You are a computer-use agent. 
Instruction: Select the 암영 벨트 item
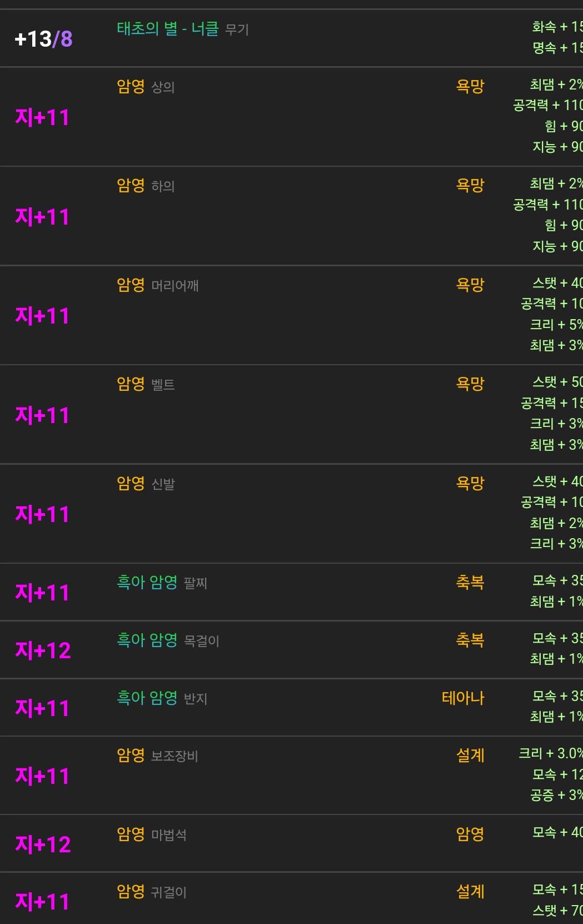[146, 384]
